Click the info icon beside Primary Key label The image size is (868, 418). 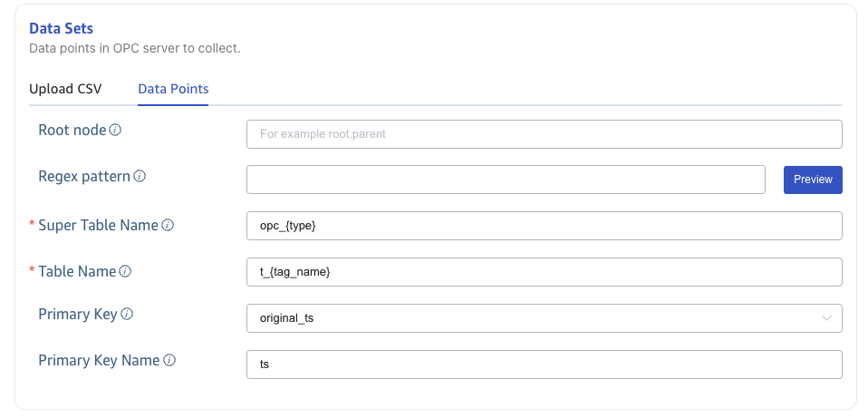127,314
